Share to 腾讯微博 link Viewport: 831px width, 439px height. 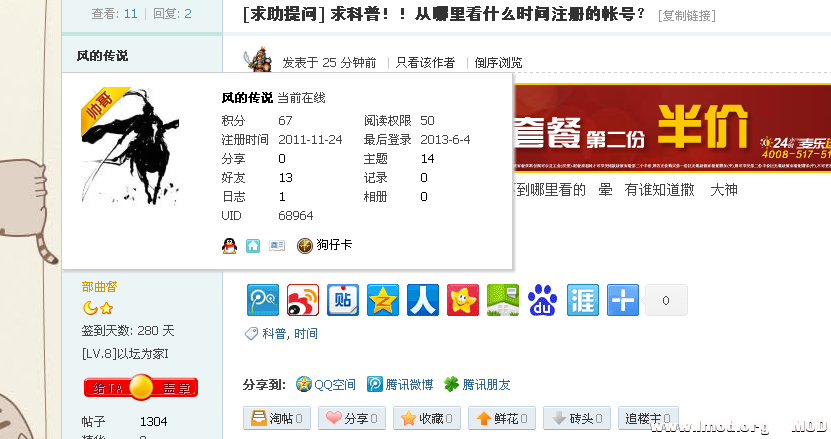point(400,384)
